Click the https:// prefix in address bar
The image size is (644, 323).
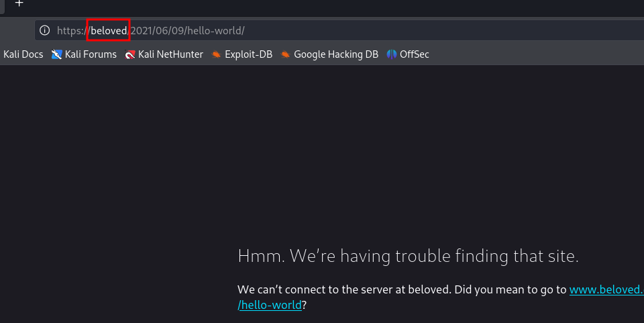click(x=72, y=30)
